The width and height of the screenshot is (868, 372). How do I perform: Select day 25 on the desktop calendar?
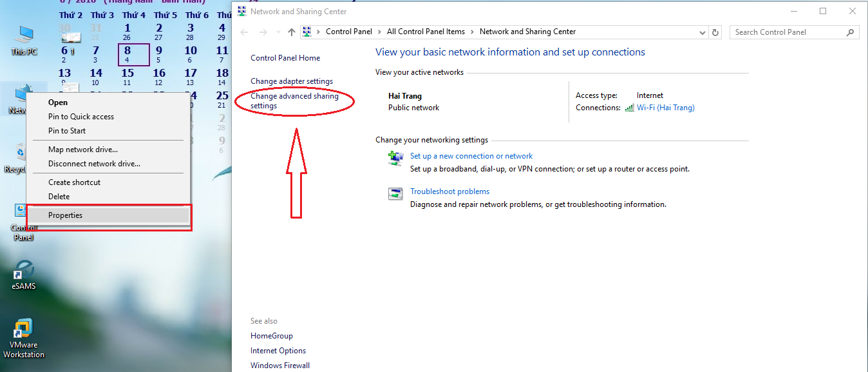222,98
